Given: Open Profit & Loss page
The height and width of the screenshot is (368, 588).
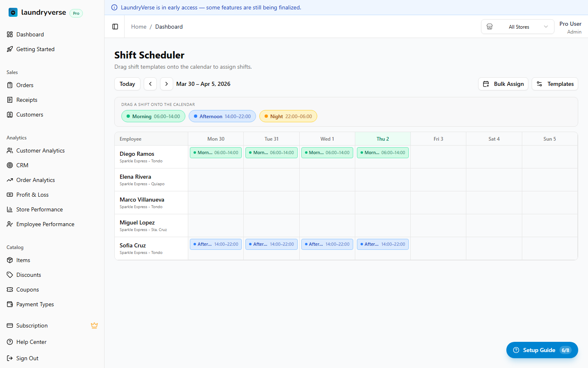Looking at the screenshot, I should point(32,195).
